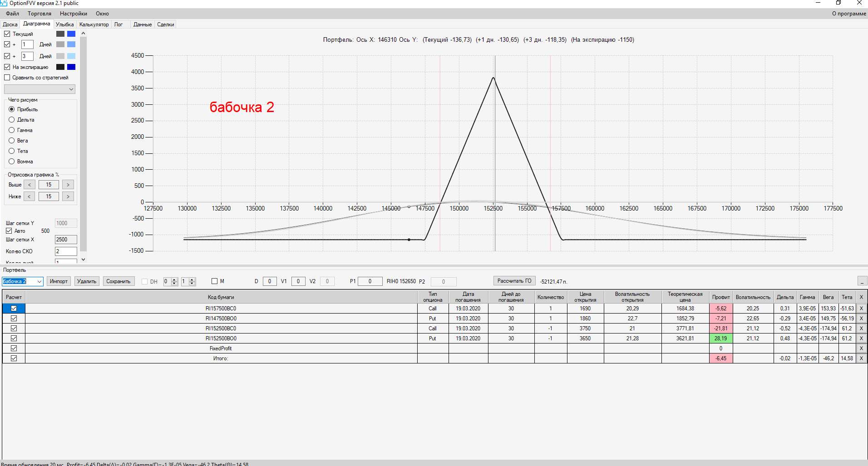Click the Итого total row label
This screenshot has width=868, height=466.
tap(221, 358)
